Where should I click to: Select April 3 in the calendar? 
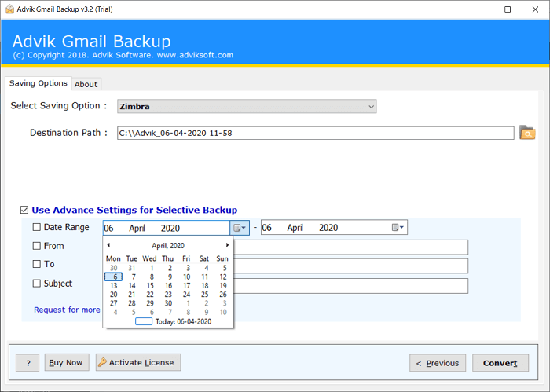pos(188,268)
